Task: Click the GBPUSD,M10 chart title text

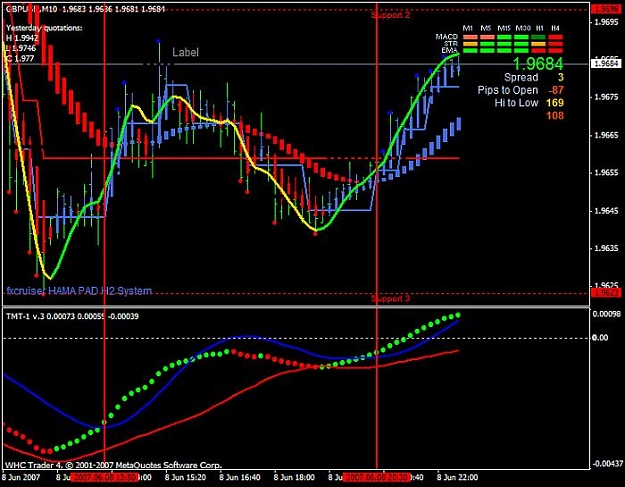Action: [x=32, y=9]
